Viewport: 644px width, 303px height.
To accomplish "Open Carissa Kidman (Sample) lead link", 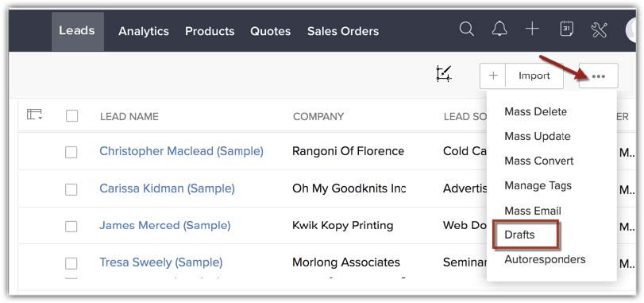I will point(168,188).
